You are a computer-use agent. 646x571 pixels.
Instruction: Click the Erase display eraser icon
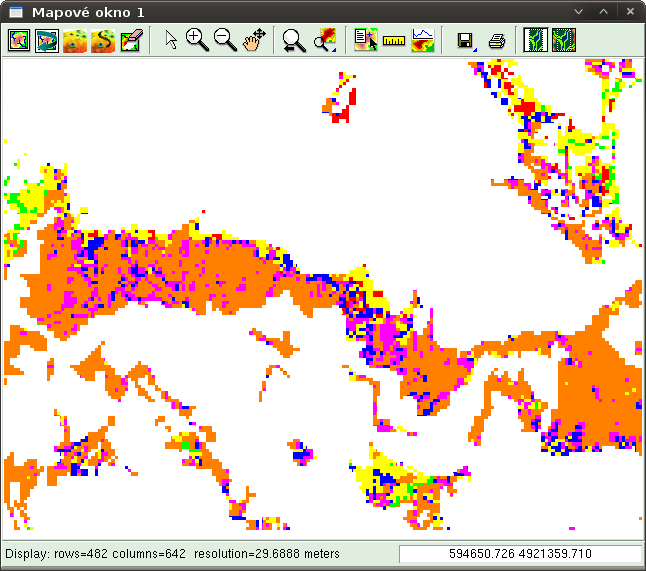(x=131, y=40)
